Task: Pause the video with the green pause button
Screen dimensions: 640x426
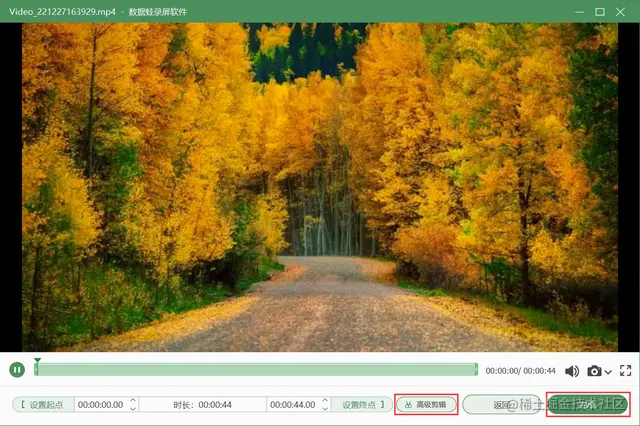Action: click(x=17, y=370)
